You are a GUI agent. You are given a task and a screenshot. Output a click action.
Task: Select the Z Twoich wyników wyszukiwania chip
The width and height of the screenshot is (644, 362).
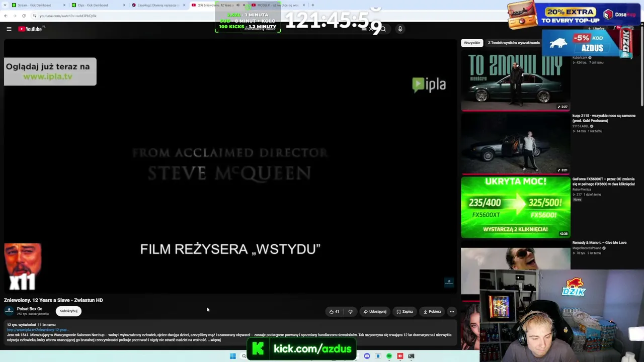514,43
